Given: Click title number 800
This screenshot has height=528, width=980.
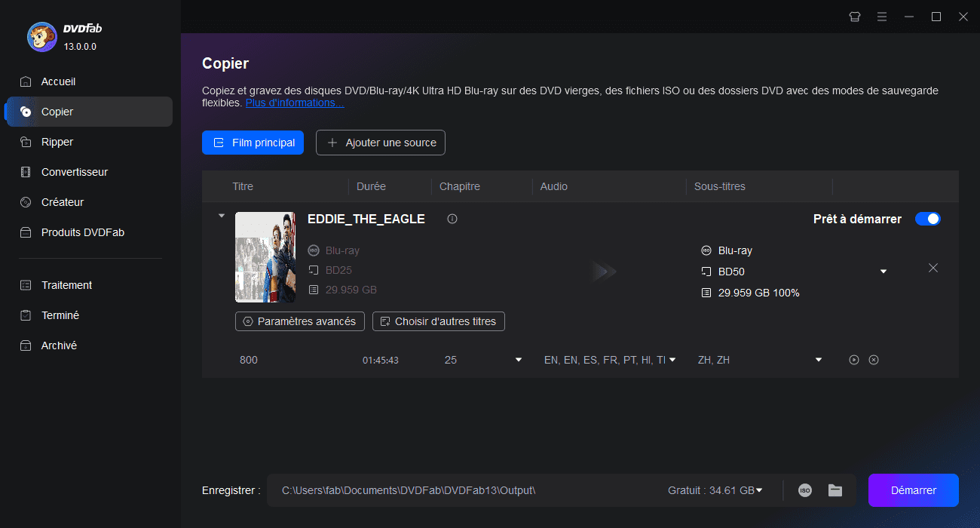Looking at the screenshot, I should (x=249, y=360).
